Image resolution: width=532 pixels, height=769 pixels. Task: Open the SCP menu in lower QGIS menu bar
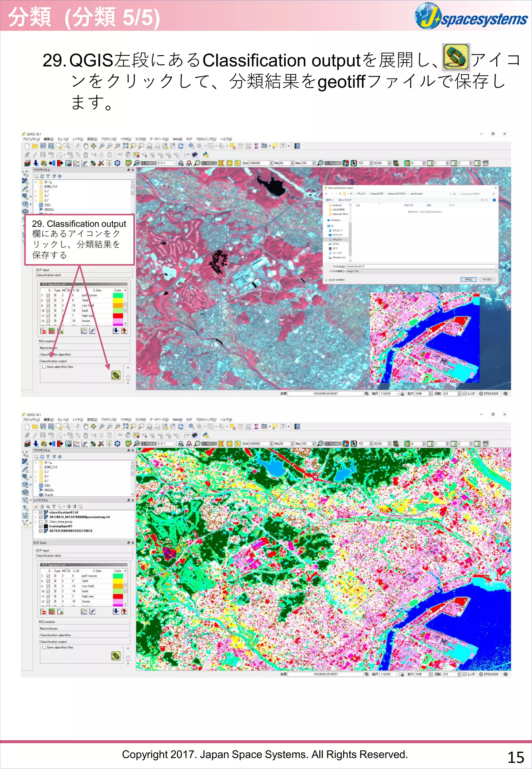189,419
